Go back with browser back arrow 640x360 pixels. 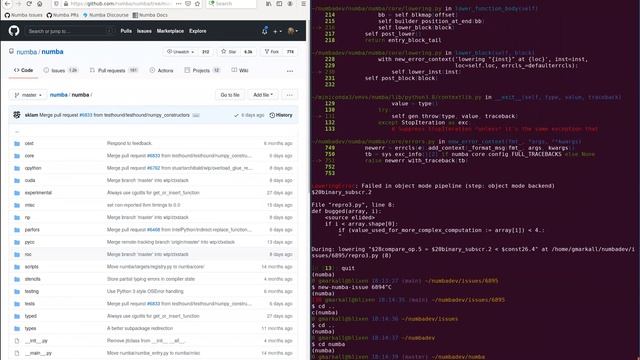[x=8, y=4]
